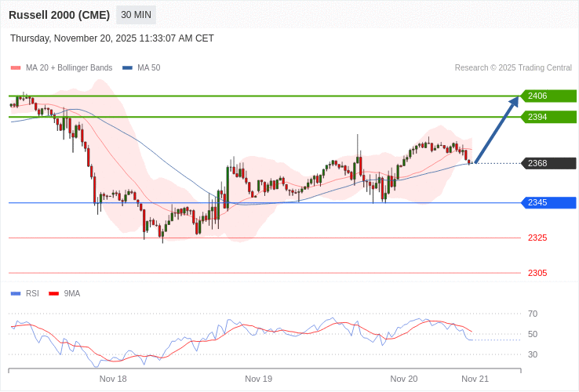The width and height of the screenshot is (579, 392).
Task: Click the 9MA legend label
Action: pos(72,294)
